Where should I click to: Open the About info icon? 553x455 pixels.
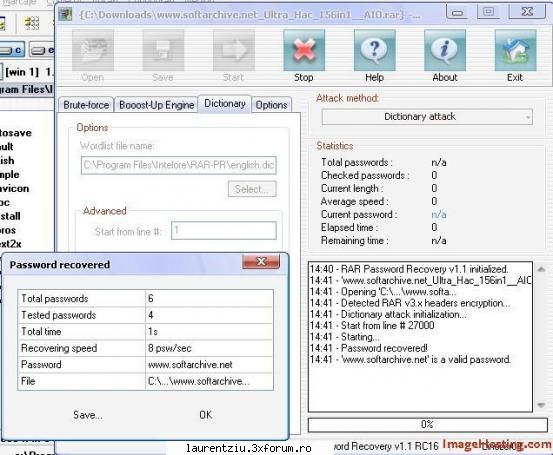click(445, 50)
